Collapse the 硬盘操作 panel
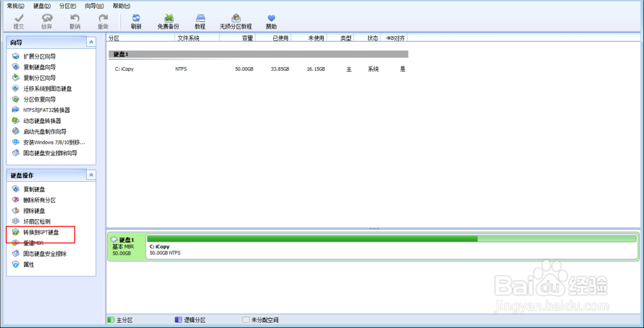644x328 pixels. 91,175
